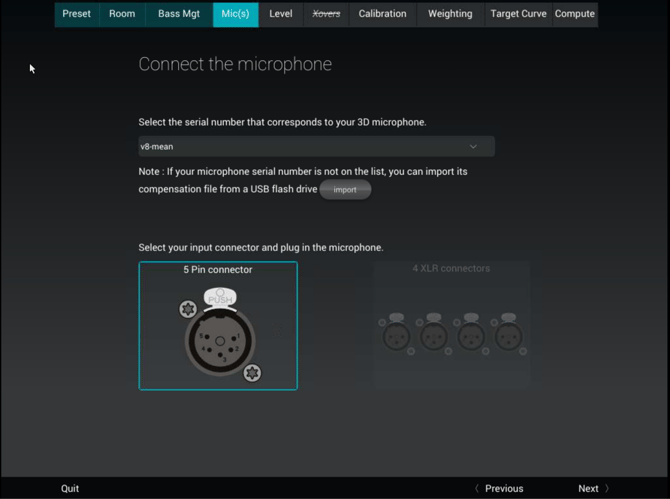
Task: Click the second XLR connector icon
Action: click(x=433, y=333)
